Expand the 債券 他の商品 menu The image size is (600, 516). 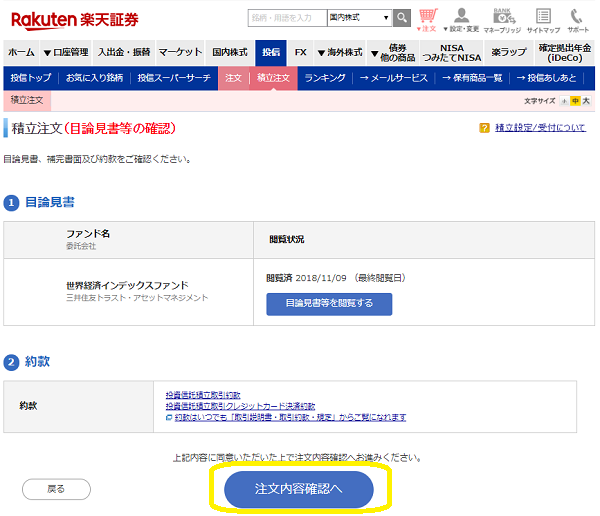[393, 52]
